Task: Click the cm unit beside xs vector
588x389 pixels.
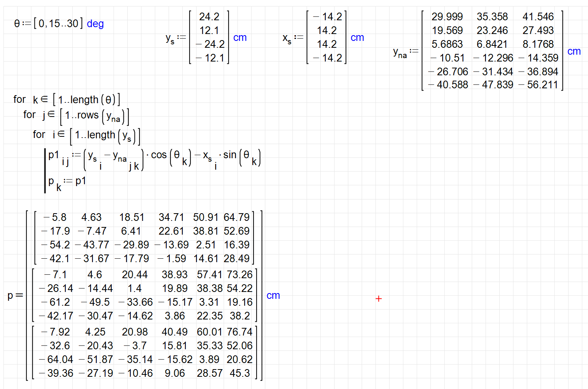Action: [357, 37]
